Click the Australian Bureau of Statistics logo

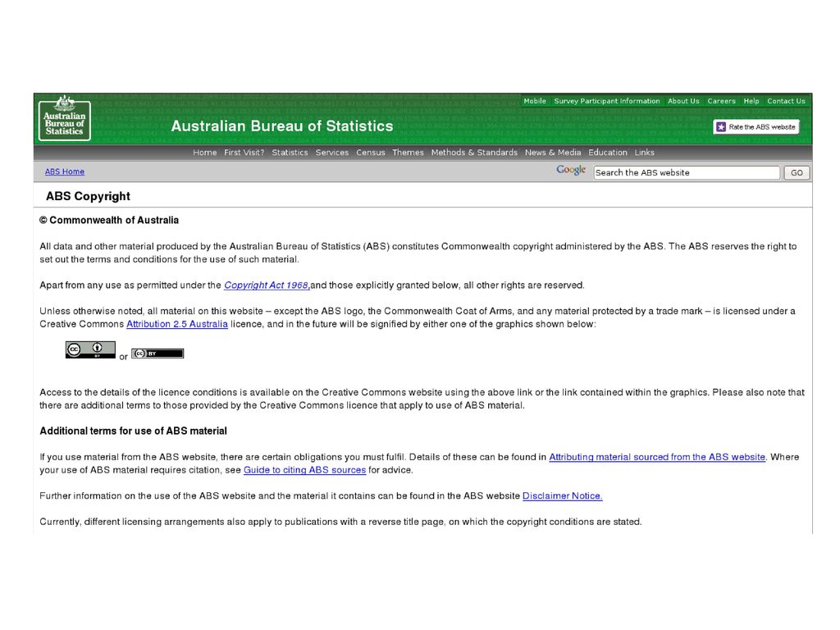(x=64, y=118)
